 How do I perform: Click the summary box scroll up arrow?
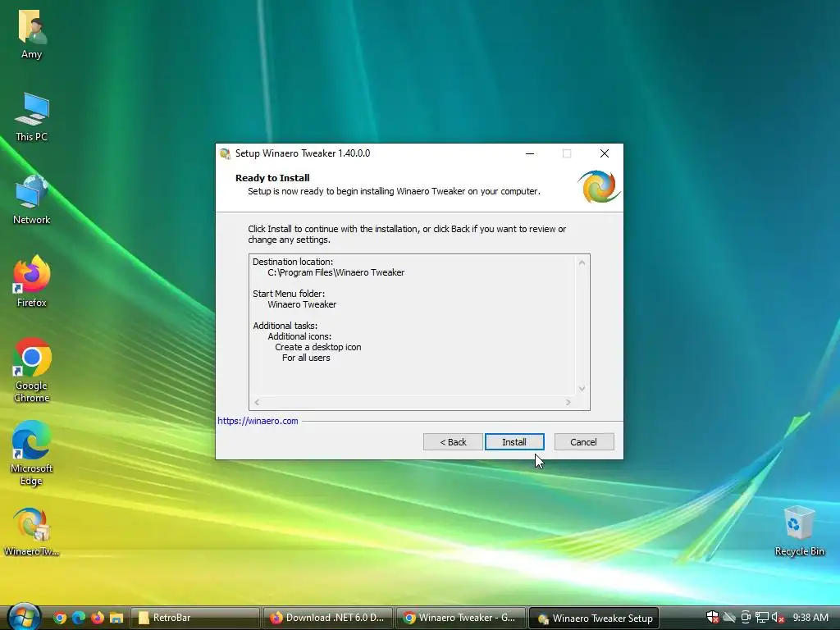tap(582, 262)
